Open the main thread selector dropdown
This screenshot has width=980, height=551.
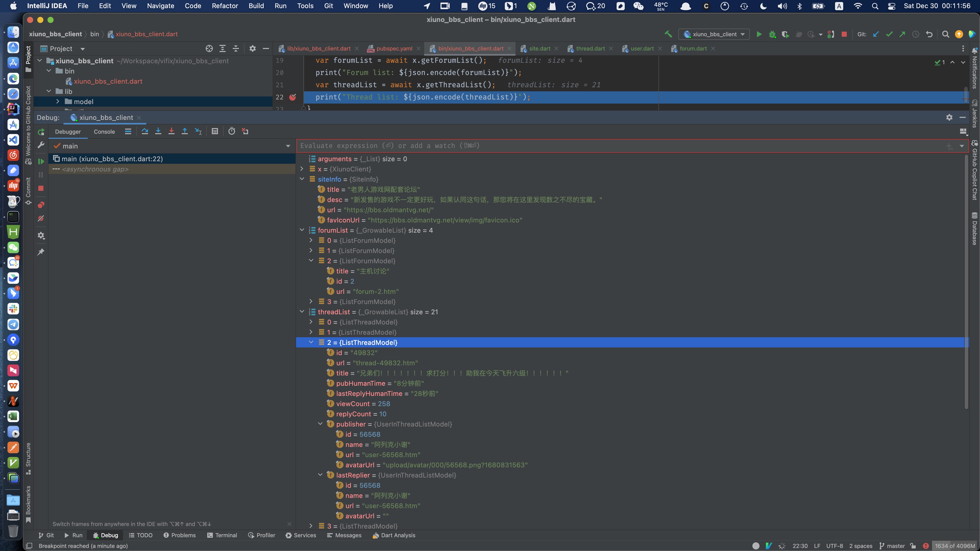288,146
